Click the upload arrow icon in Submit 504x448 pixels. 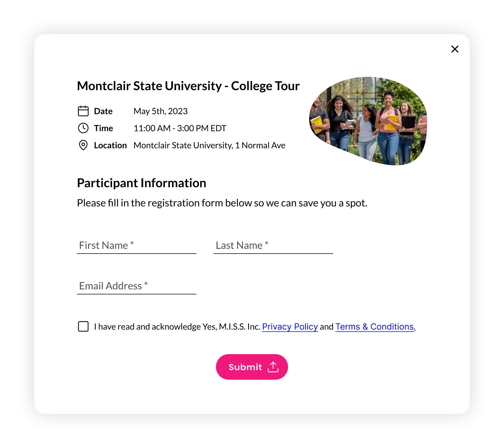(273, 367)
